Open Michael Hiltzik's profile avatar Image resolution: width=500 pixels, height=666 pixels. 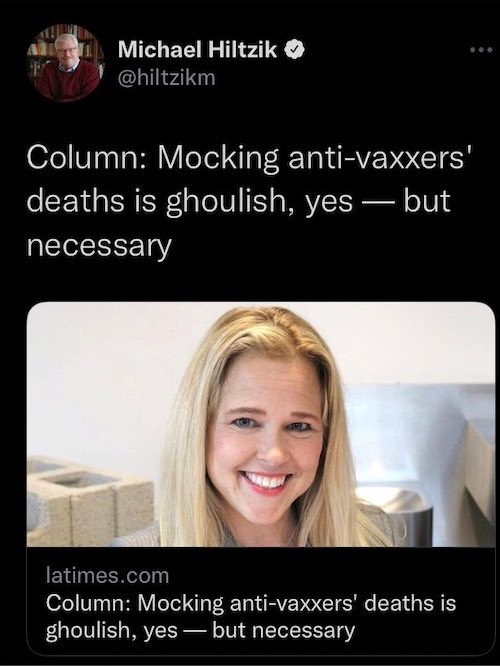pyautogui.click(x=66, y=63)
